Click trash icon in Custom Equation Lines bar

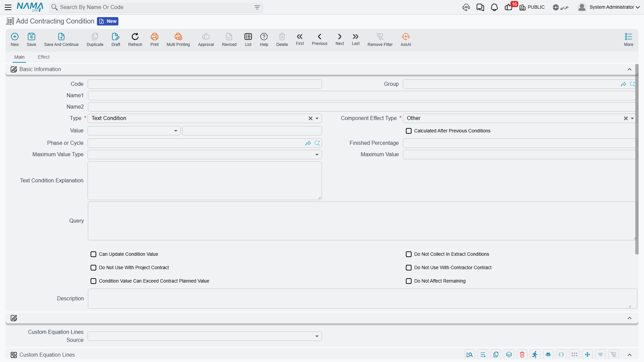click(522, 355)
